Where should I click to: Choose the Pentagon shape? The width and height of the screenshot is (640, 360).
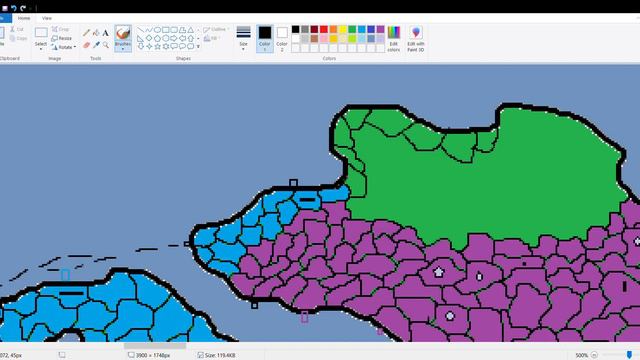(x=157, y=38)
